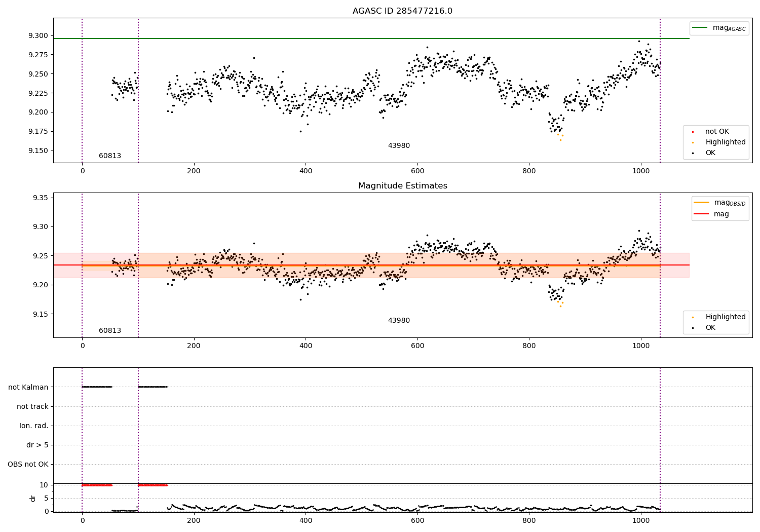This screenshot has width=760, height=532.
Task: Click the orange line sample beside mag OBSID
Action: click(x=701, y=202)
